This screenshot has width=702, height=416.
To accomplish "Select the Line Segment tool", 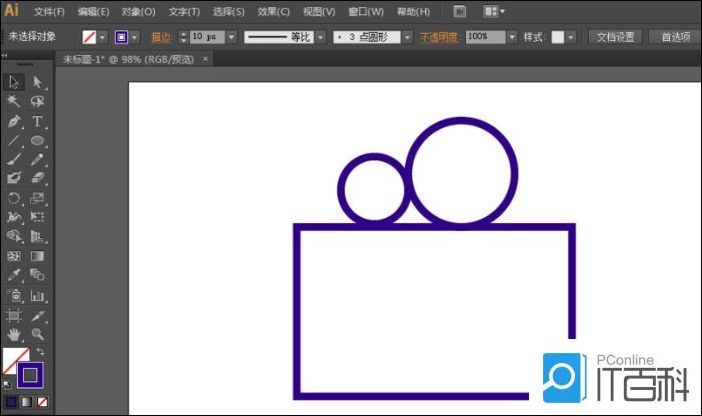I will point(14,141).
